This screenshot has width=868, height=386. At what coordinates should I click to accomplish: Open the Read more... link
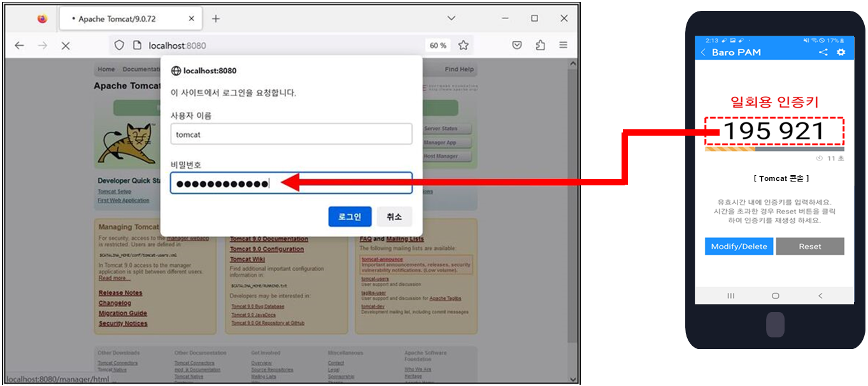point(115,278)
